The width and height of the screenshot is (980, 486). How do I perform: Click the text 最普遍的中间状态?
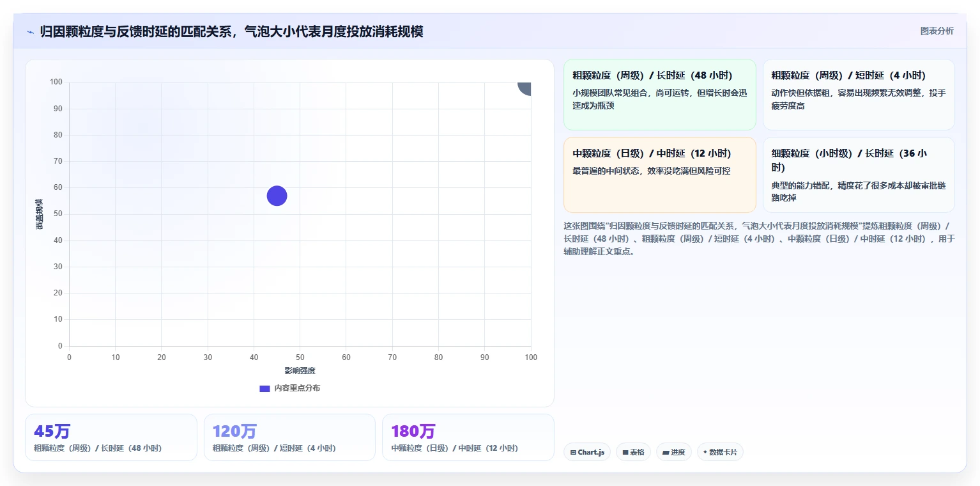607,171
